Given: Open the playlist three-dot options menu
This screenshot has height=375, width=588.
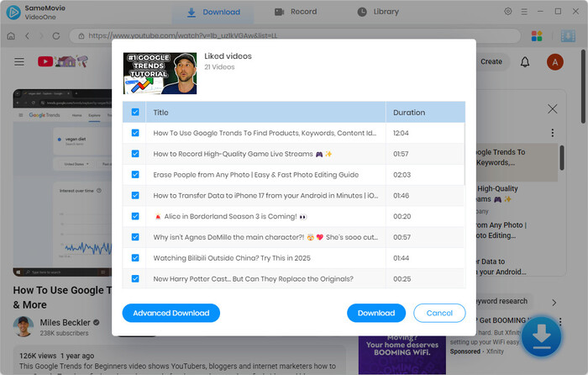Looking at the screenshot, I should (x=552, y=133).
